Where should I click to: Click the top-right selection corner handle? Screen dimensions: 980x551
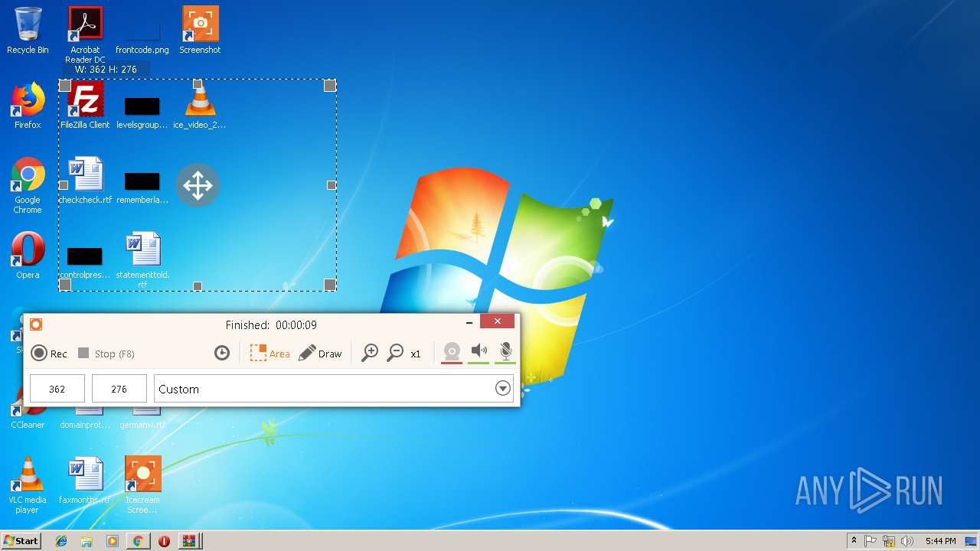(330, 86)
